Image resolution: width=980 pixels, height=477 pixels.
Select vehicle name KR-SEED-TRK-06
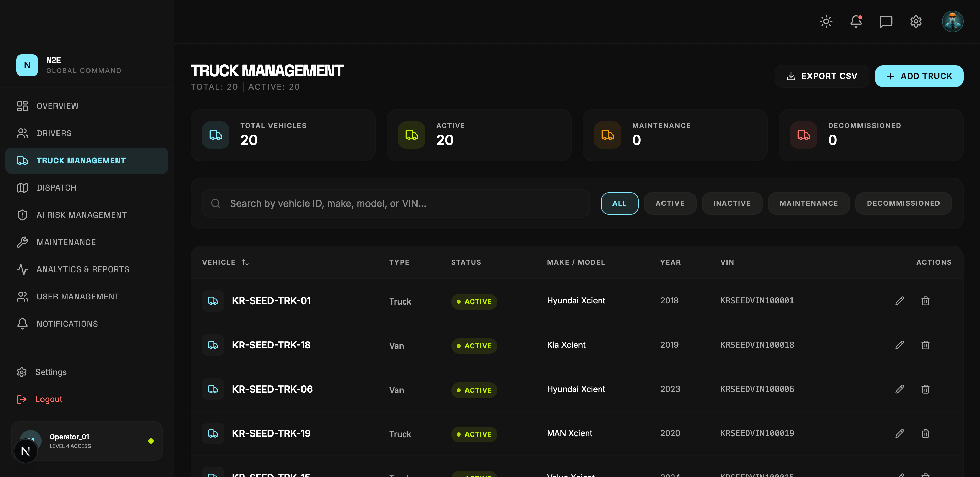tap(272, 389)
